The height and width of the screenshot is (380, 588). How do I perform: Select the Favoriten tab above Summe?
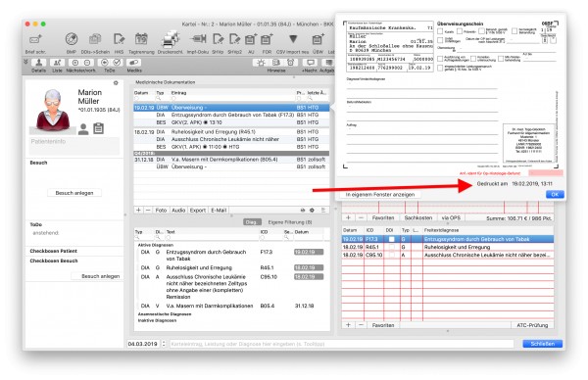click(x=383, y=217)
